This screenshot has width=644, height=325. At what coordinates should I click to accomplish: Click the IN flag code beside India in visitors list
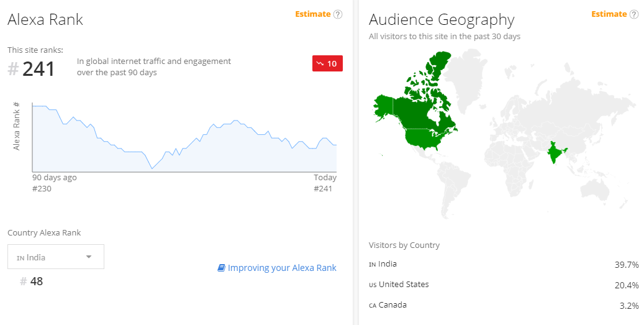click(x=372, y=265)
